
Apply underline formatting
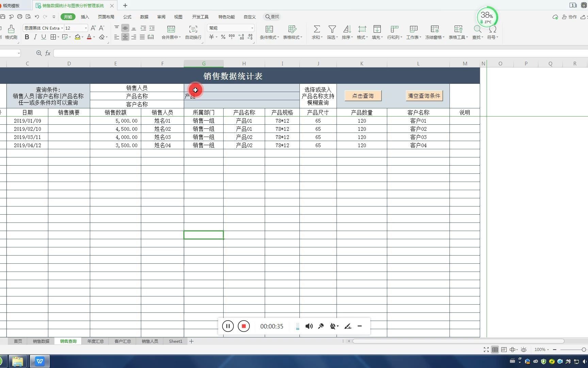pos(44,37)
